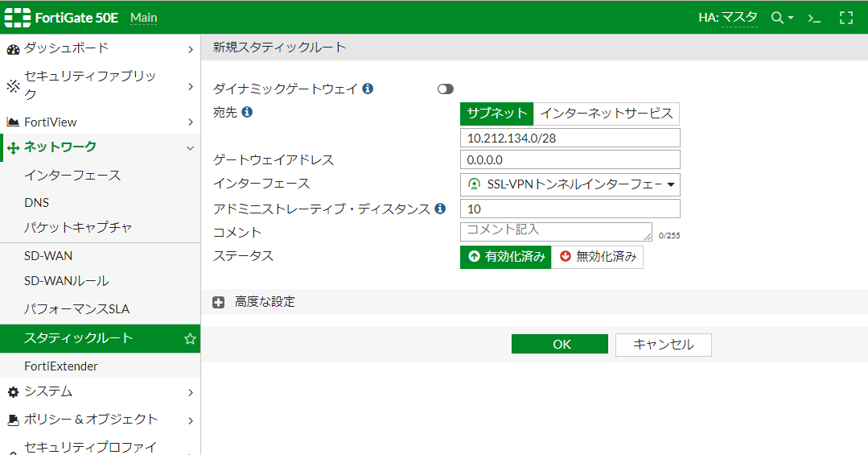Screen dimensions: 868x455
Task: Click the HA: マスタ status link
Action: coord(728,18)
